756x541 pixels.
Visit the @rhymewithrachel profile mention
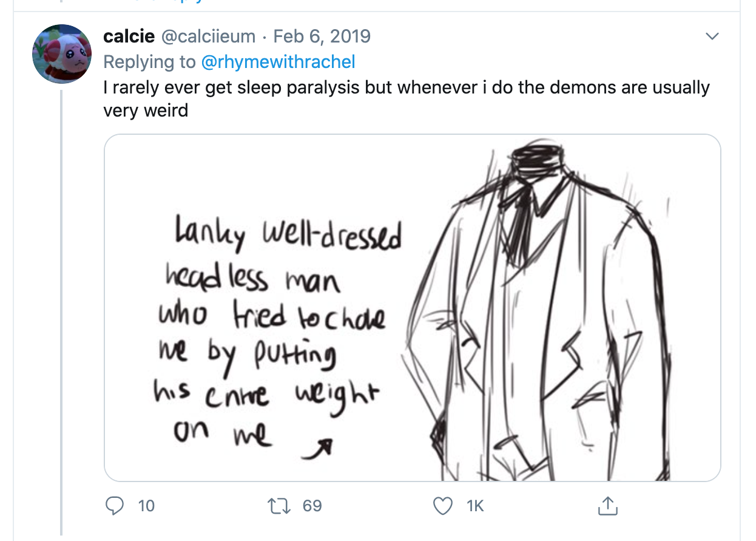pos(278,61)
